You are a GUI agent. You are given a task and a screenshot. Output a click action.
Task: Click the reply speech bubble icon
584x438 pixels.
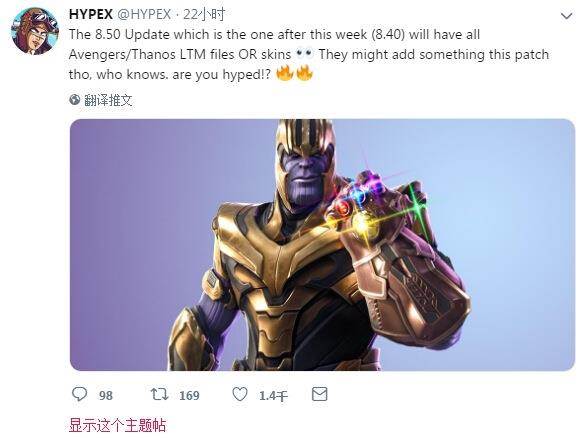tap(79, 394)
